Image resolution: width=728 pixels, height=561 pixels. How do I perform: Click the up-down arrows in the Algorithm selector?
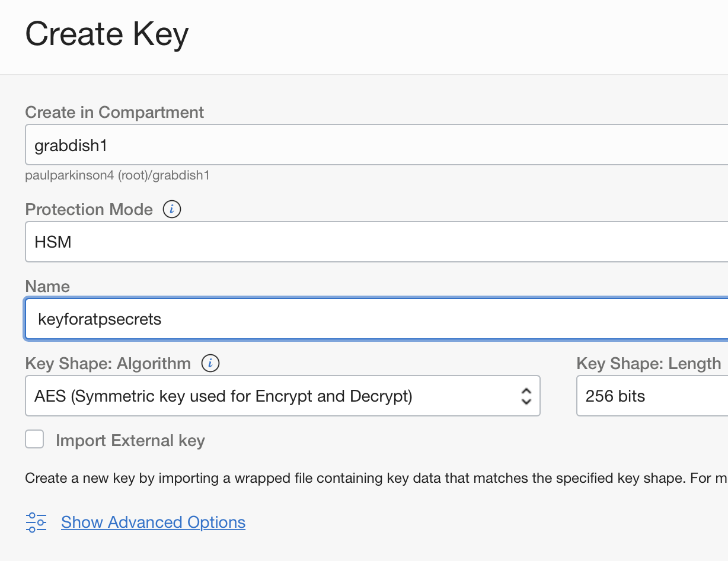tap(525, 396)
